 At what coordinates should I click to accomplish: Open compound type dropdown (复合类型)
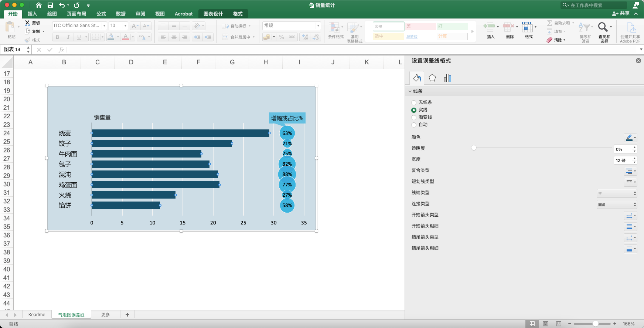(x=630, y=171)
